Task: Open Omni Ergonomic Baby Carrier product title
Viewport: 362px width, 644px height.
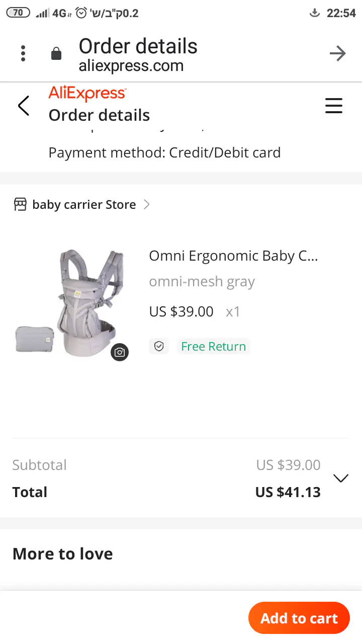Action: coord(233,256)
